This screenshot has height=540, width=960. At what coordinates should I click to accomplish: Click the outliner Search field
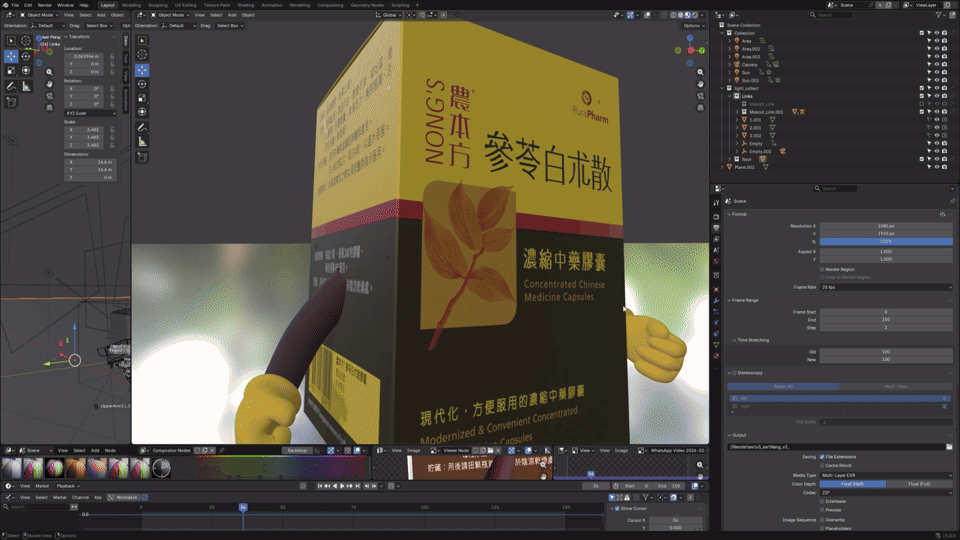click(x=830, y=15)
